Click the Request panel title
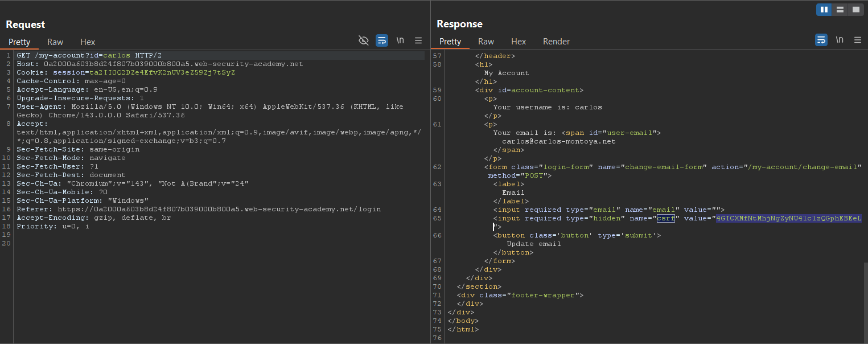 click(26, 24)
